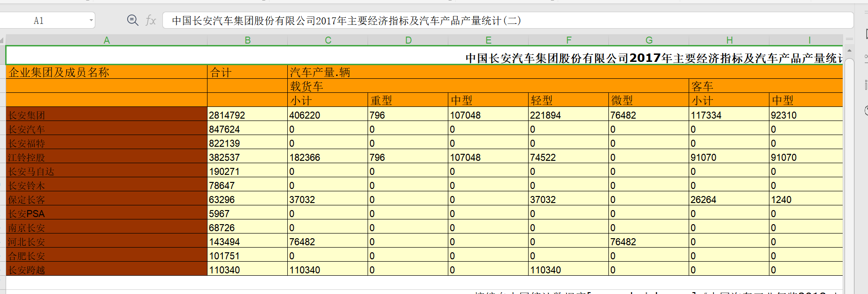Click cell with value 406220
The image size is (868, 294).
328,114
